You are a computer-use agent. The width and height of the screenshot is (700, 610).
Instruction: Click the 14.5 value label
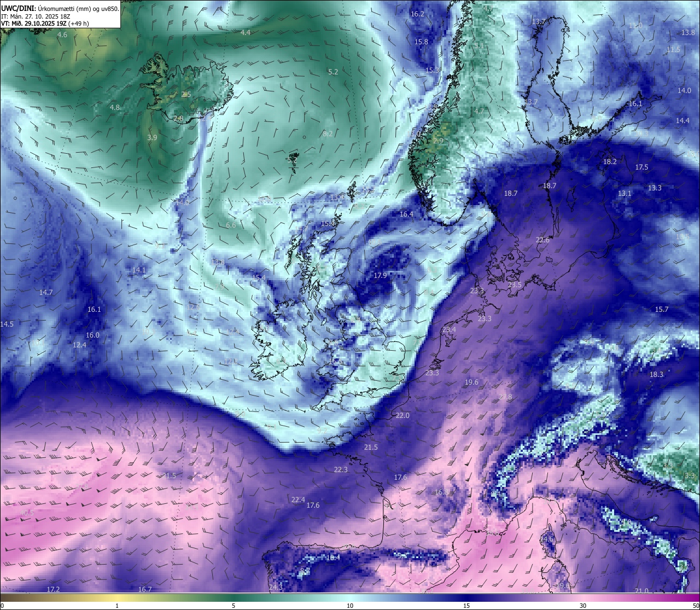point(7,324)
